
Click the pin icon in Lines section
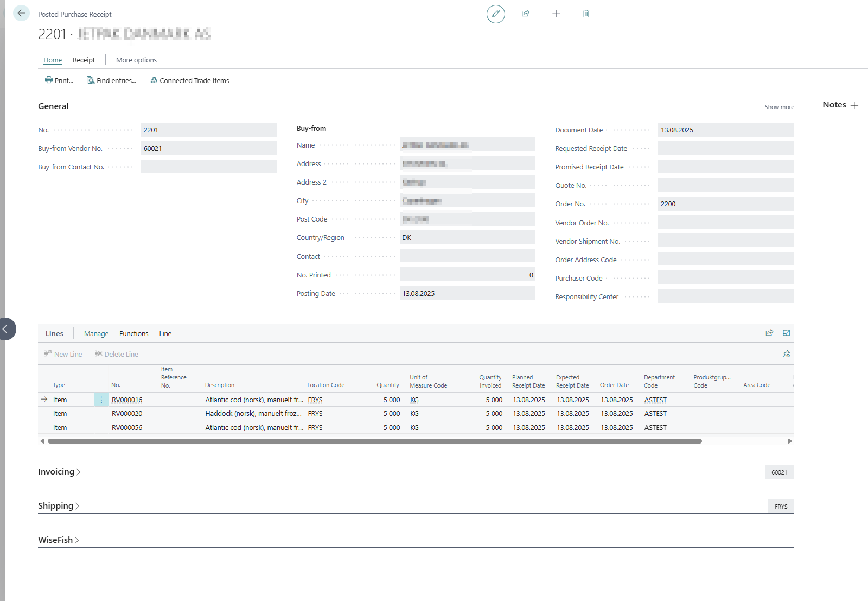(786, 354)
